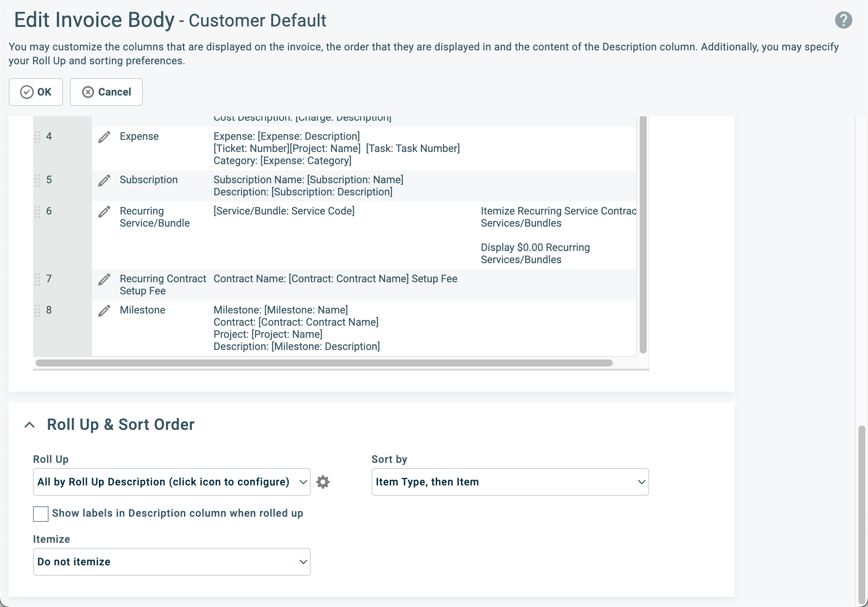Collapse the Roll Up & Sort Order section
This screenshot has height=607, width=868.
click(x=30, y=425)
